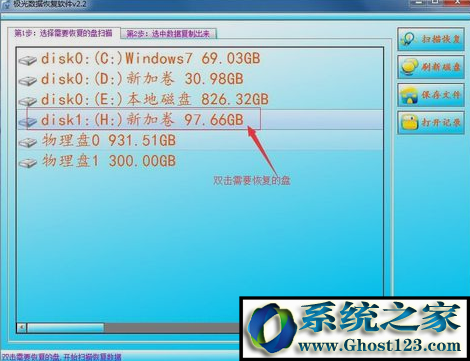This screenshot has height=361, width=470.
Task: Click the yellow icon on 打开记录 button
Action: tap(409, 122)
